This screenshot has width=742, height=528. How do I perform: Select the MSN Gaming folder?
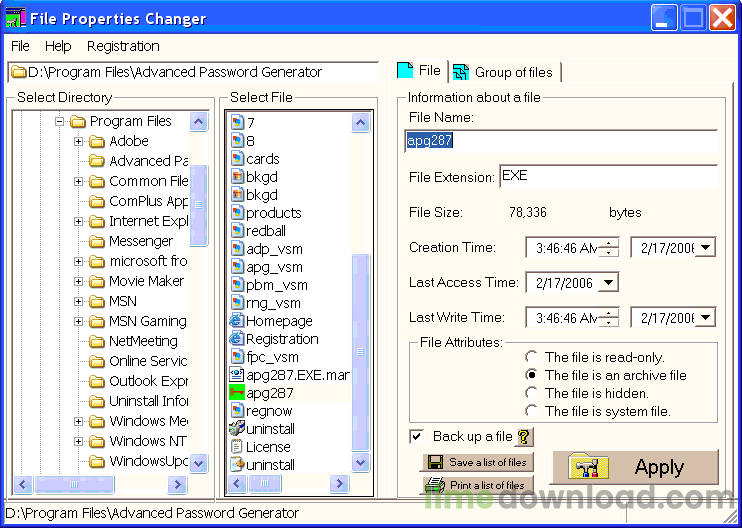click(x=148, y=322)
